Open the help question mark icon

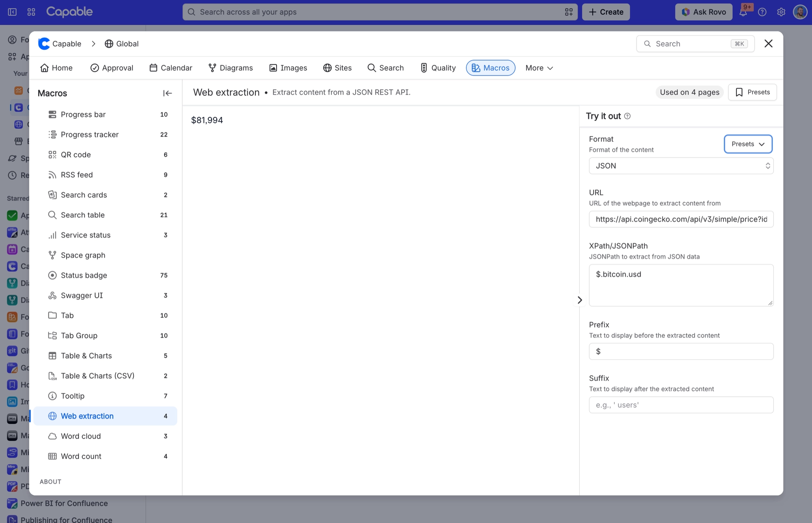click(x=762, y=12)
